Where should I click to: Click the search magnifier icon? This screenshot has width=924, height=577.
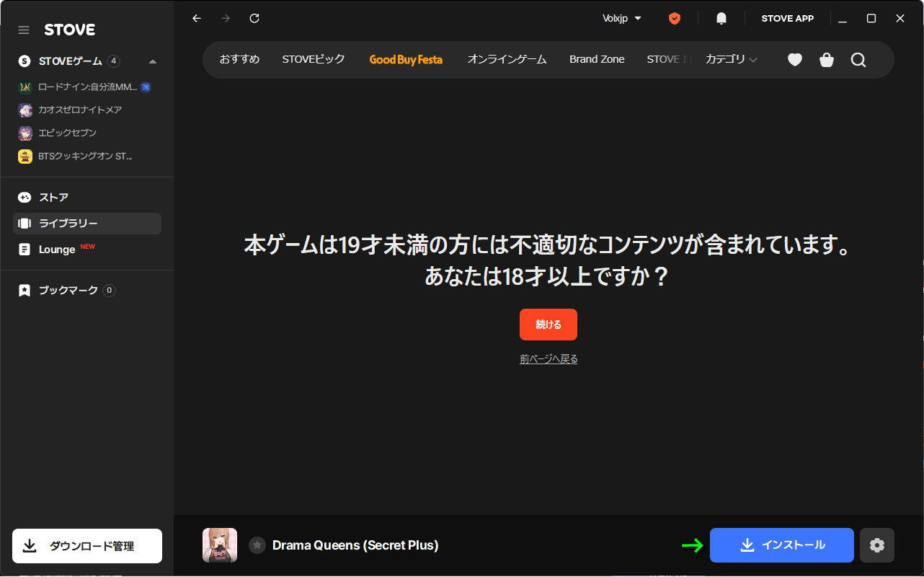(x=858, y=60)
